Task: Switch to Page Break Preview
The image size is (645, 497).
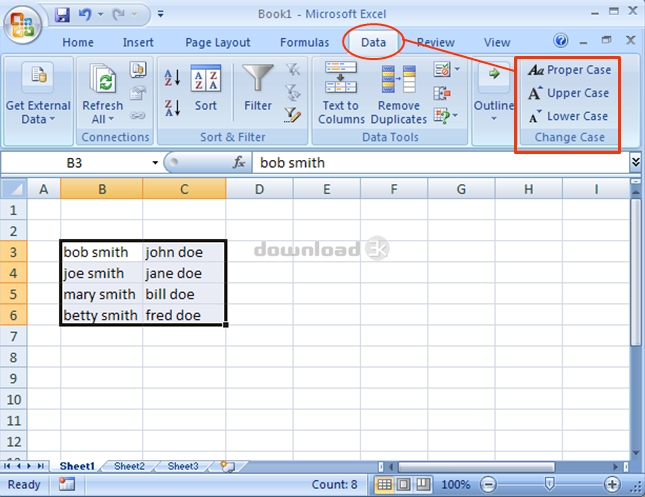Action: pos(422,484)
